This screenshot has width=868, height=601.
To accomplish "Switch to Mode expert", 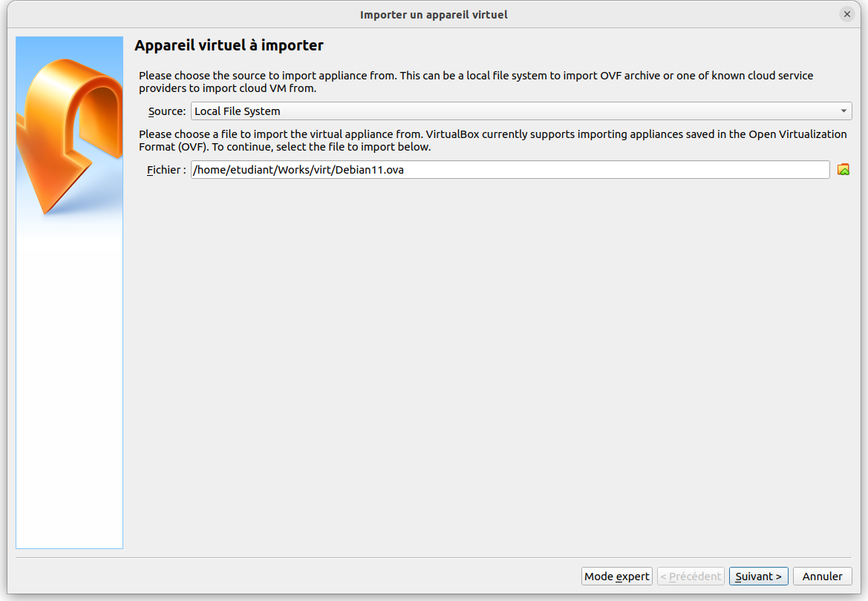I will tap(617, 577).
